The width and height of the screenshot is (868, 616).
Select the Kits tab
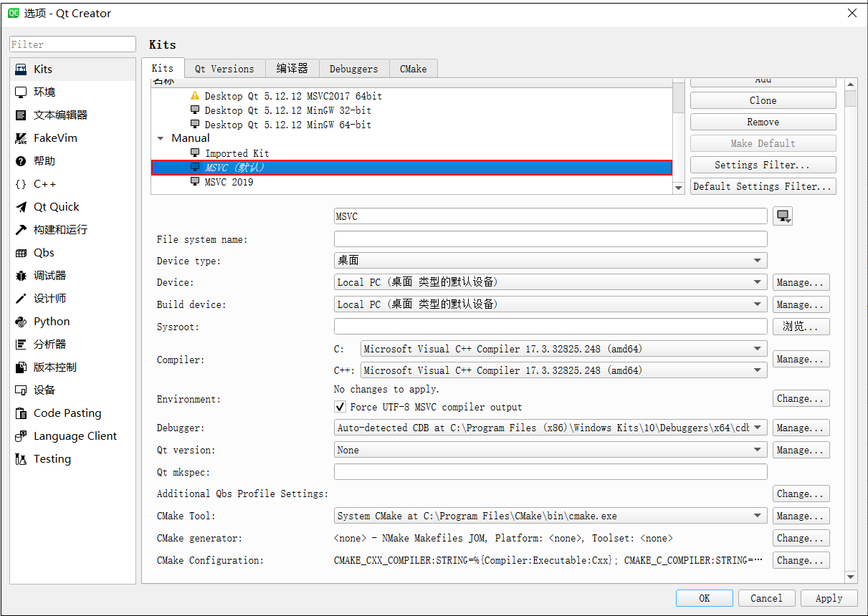click(163, 68)
